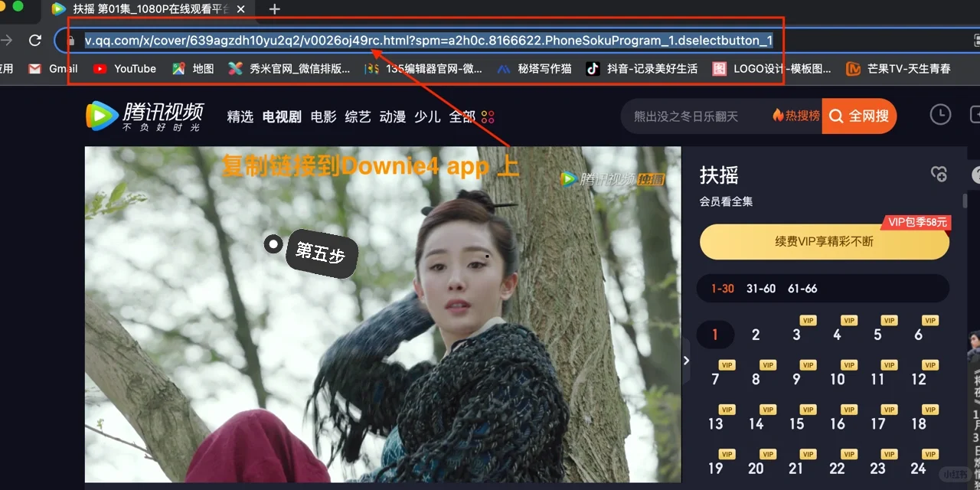Click the browser reload icon
Screen dimensions: 980x490
pos(34,41)
